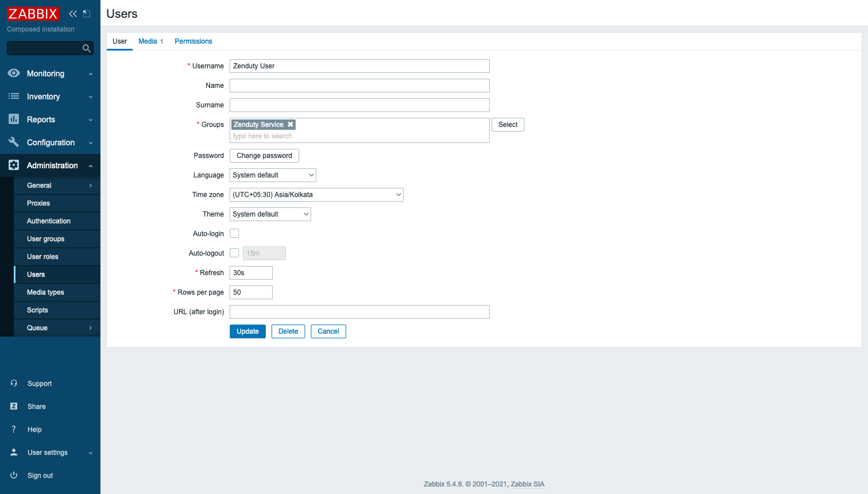The height and width of the screenshot is (494, 868).
Task: Toggle kiosk mode icon beside the logo
Action: coord(87,14)
